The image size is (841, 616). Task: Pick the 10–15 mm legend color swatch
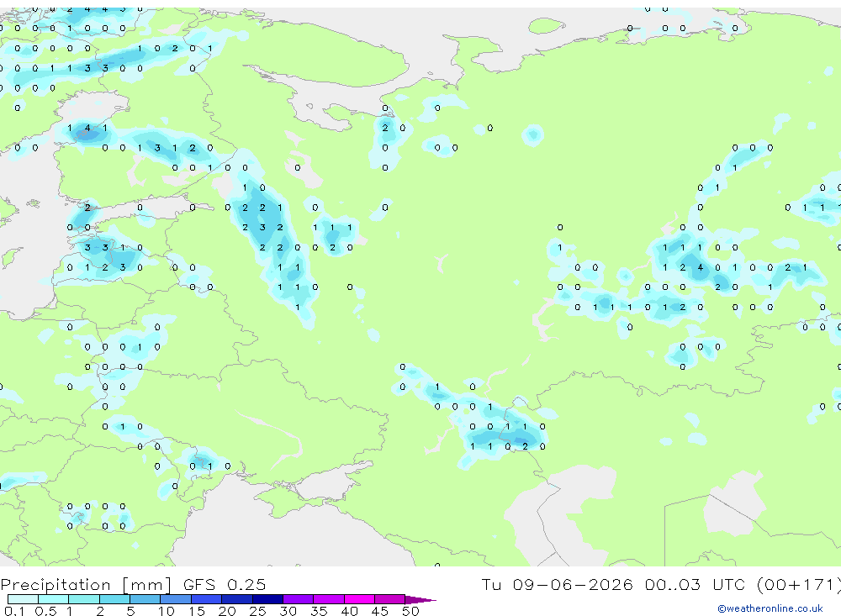click(x=176, y=599)
